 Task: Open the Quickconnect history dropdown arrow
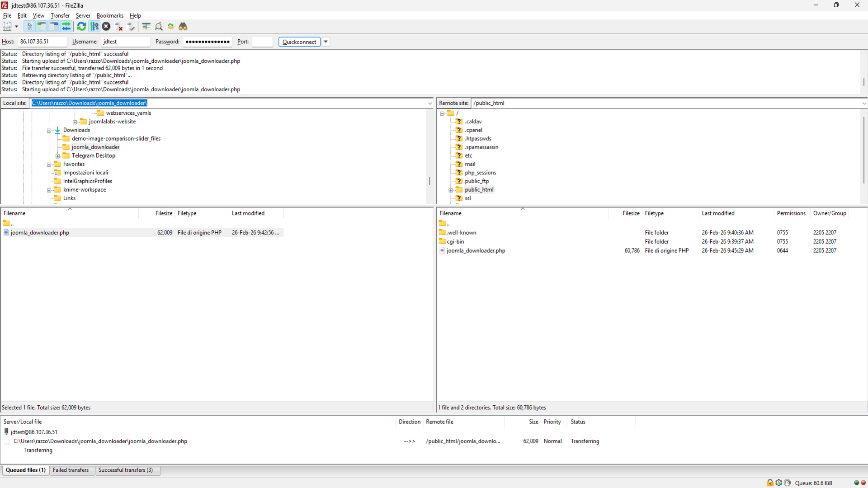click(x=325, y=42)
